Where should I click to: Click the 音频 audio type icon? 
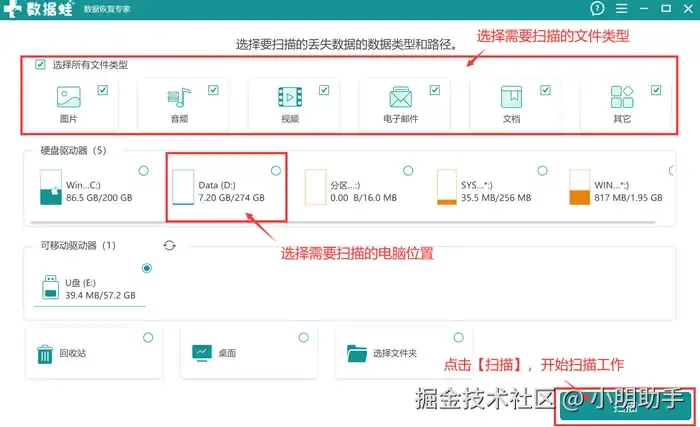179,97
